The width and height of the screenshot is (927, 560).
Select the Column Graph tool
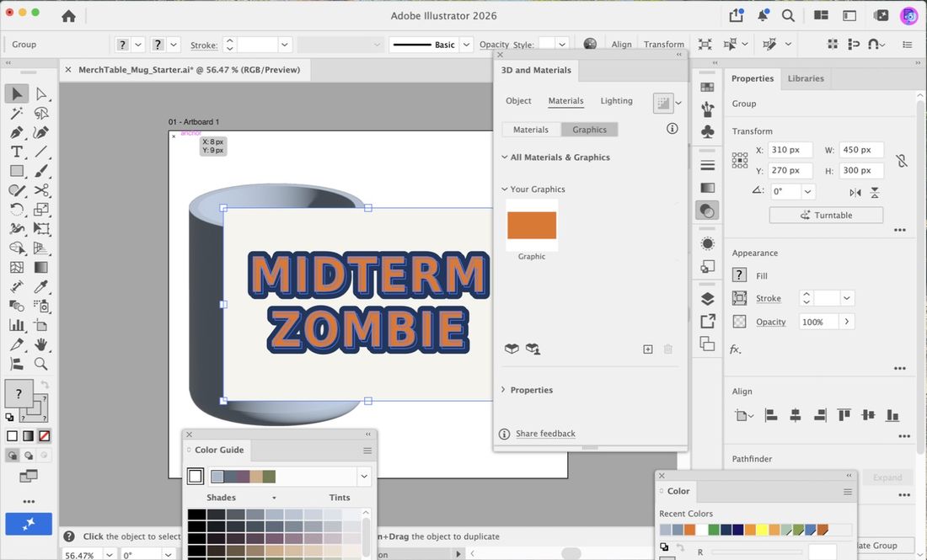coord(17,325)
